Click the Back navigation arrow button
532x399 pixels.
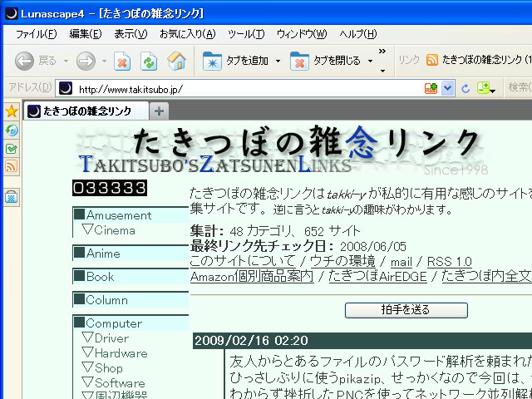tap(24, 61)
